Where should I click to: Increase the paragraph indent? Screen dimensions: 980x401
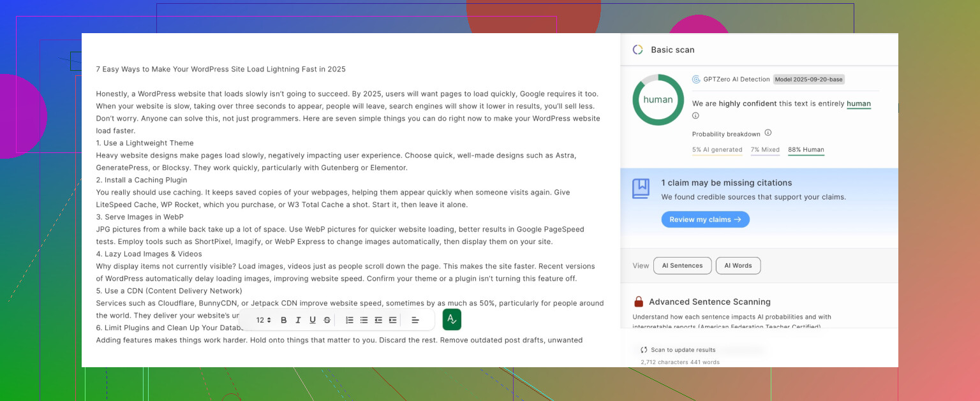(393, 320)
